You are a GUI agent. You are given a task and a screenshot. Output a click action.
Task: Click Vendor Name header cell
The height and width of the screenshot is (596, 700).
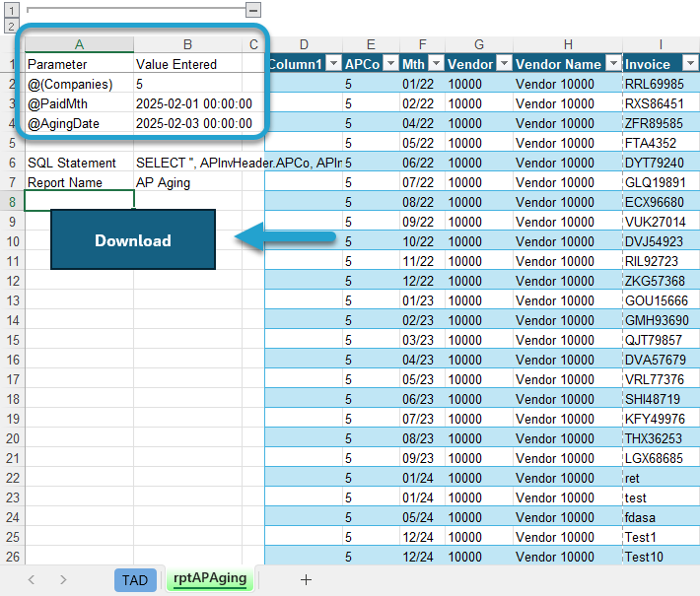pyautogui.click(x=568, y=64)
